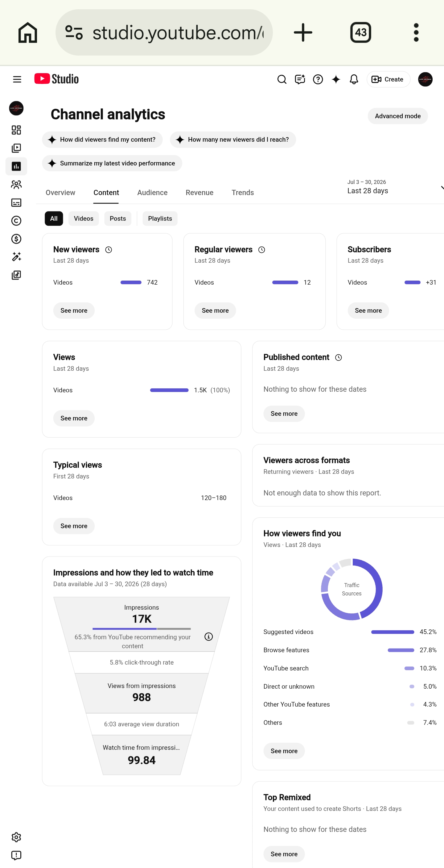Open the notifications bell
This screenshot has width=444, height=868.
pos(354,79)
